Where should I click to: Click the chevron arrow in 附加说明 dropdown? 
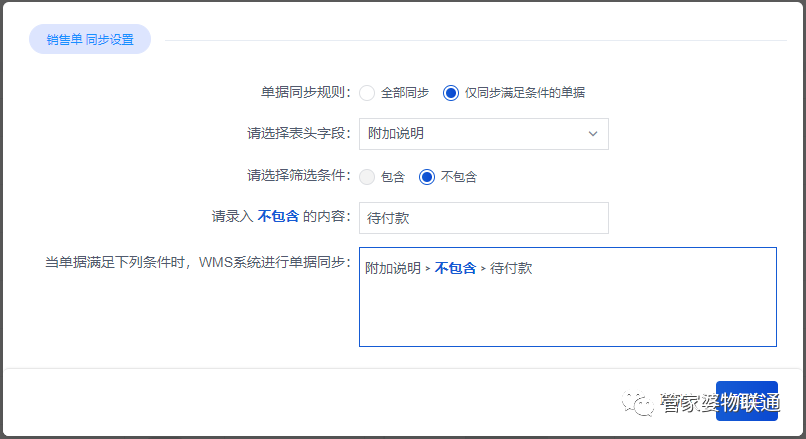tap(593, 133)
